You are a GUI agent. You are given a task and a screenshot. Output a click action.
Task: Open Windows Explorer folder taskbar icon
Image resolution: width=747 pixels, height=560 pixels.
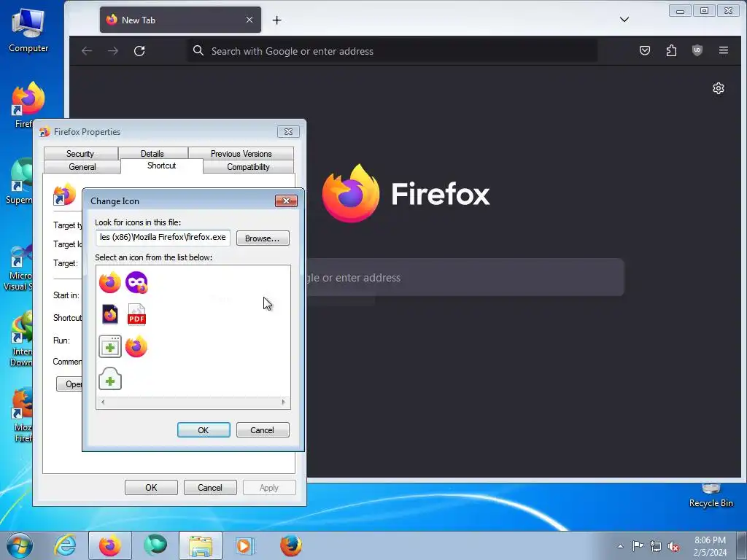201,545
